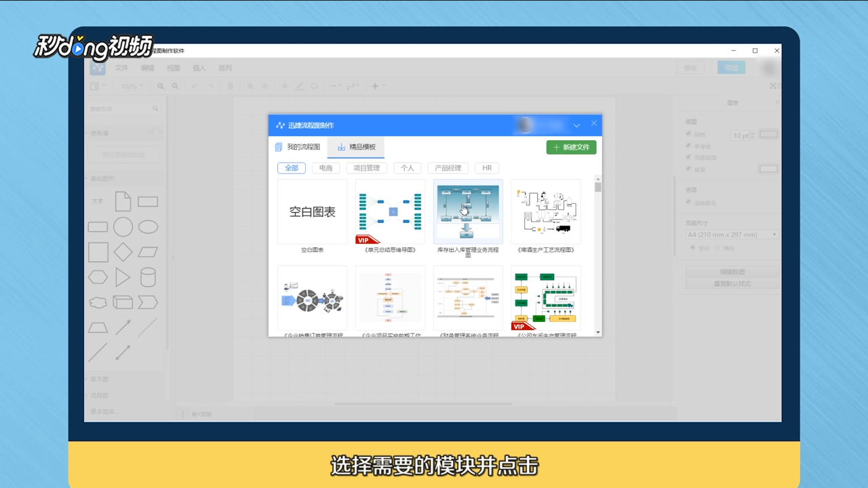
Task: Filter templates by 项目管理 category
Action: tap(367, 168)
